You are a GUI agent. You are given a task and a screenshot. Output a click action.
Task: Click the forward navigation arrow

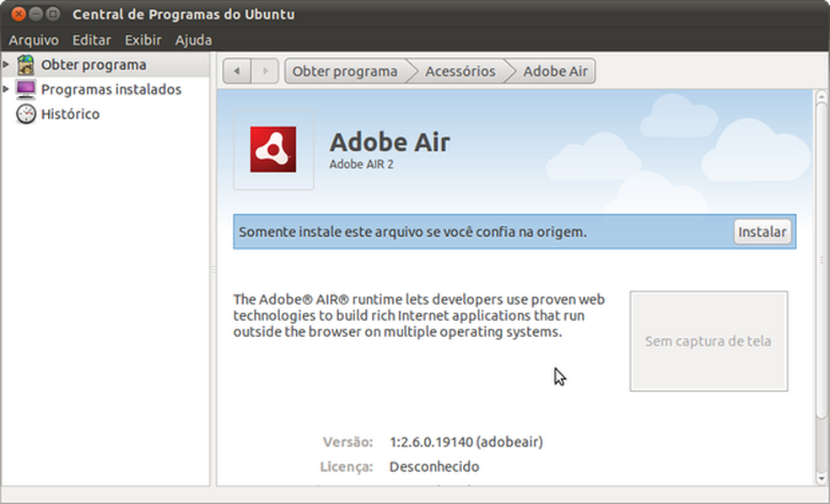263,71
